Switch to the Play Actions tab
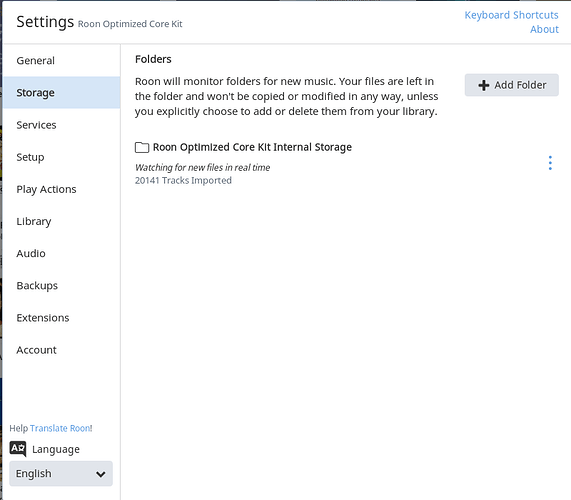 62,189
